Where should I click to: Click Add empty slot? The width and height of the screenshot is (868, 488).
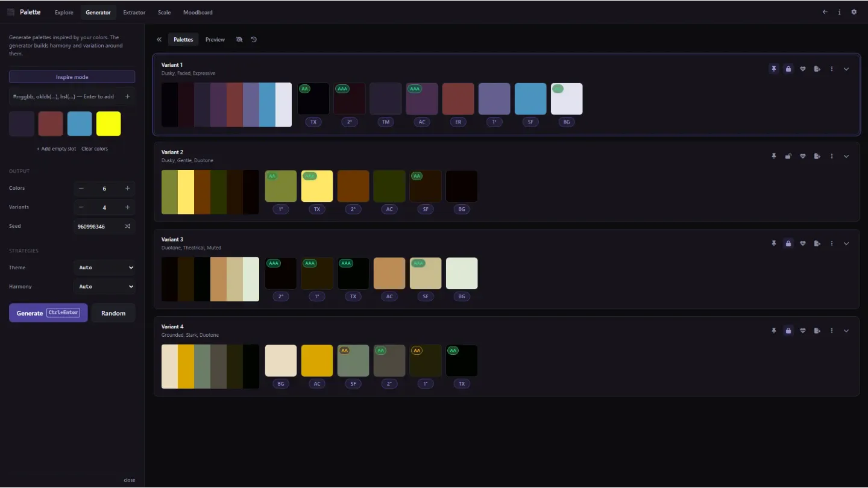pyautogui.click(x=56, y=149)
